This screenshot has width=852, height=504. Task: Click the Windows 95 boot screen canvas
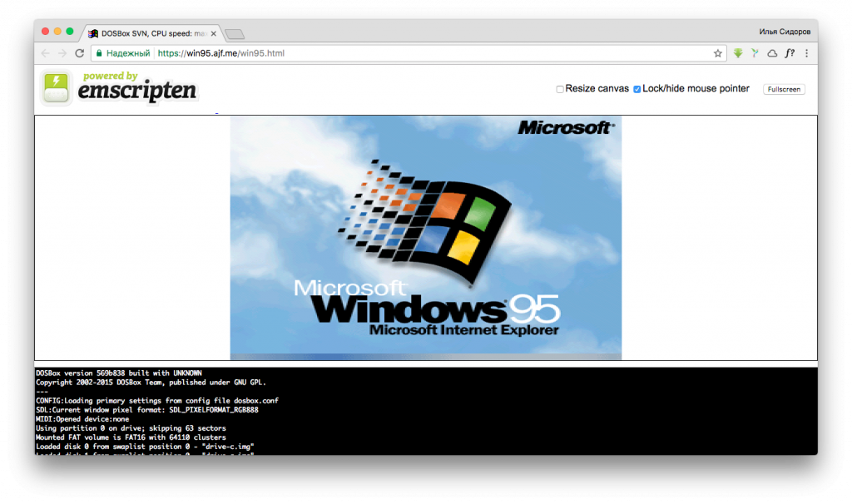[425, 237]
